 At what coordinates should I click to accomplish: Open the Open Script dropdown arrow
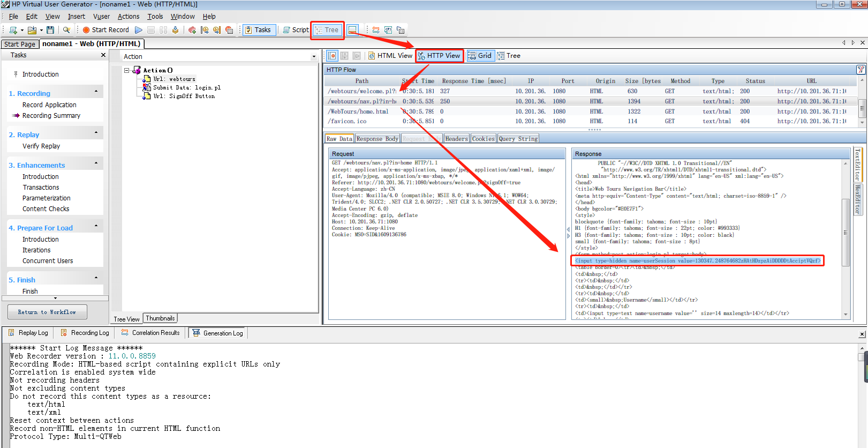[x=41, y=31]
